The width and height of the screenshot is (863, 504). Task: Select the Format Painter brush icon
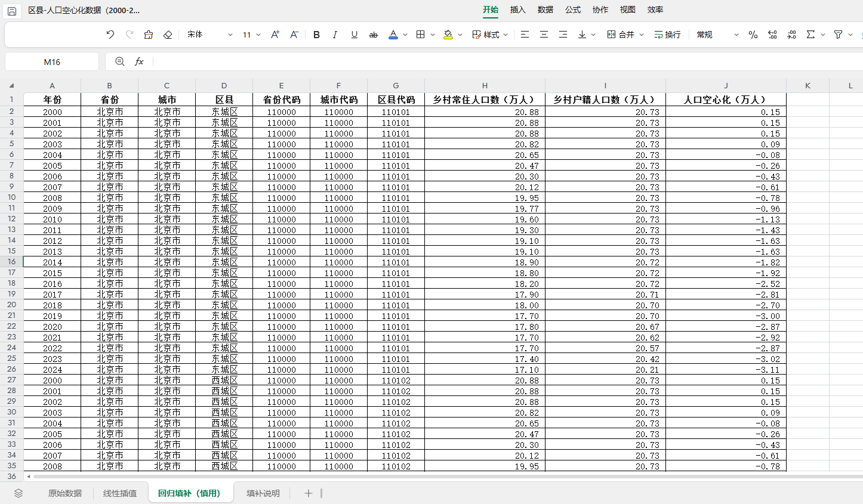[148, 35]
